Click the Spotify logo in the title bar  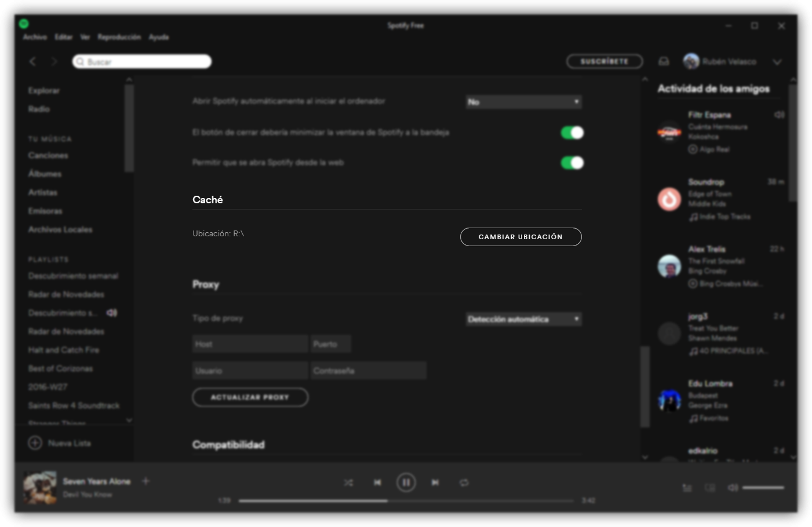click(24, 24)
